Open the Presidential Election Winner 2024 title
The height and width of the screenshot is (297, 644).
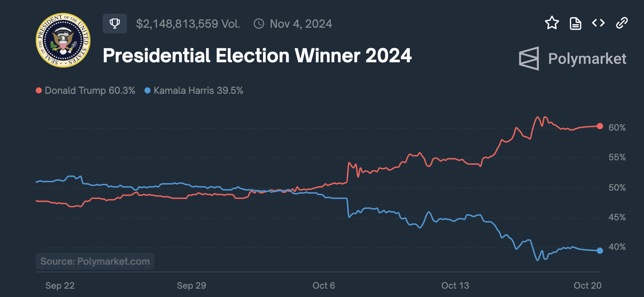click(257, 56)
